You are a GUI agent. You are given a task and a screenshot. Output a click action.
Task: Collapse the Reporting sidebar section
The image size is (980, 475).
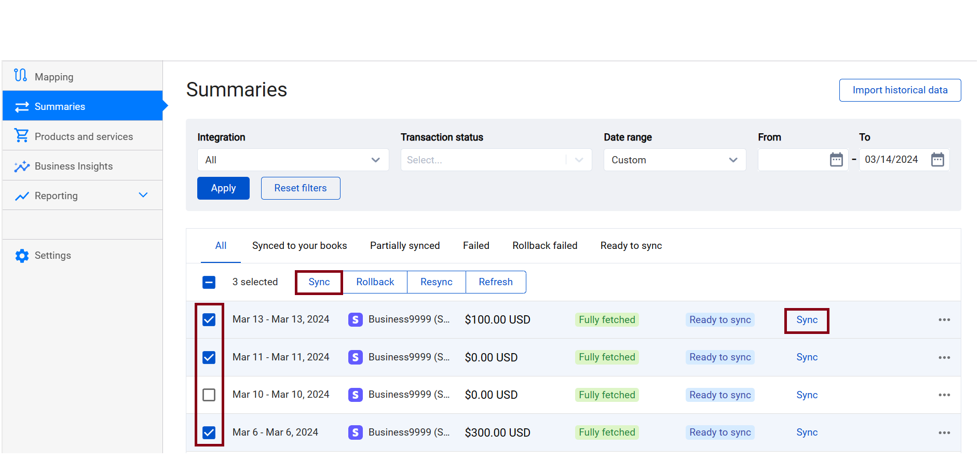[143, 195]
